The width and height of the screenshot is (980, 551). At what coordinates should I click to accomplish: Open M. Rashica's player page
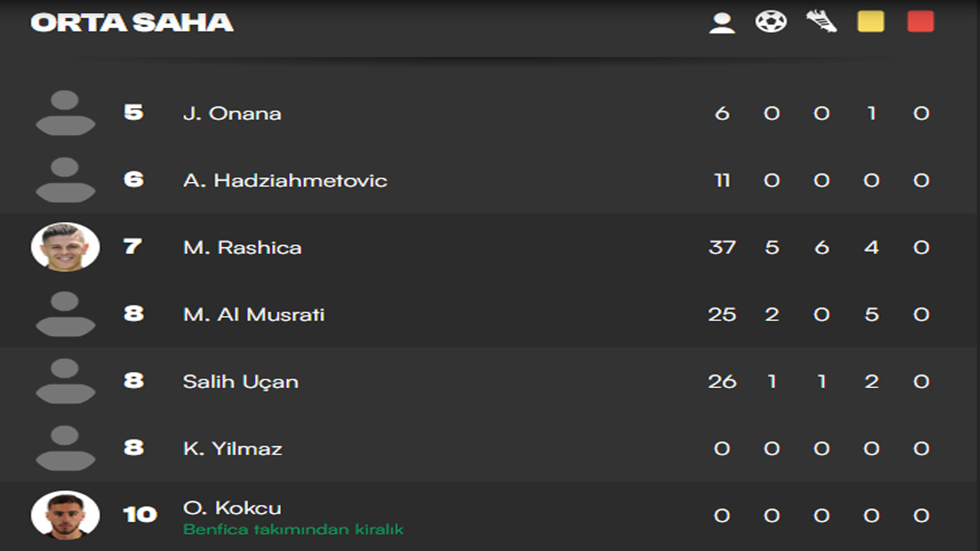pyautogui.click(x=242, y=247)
